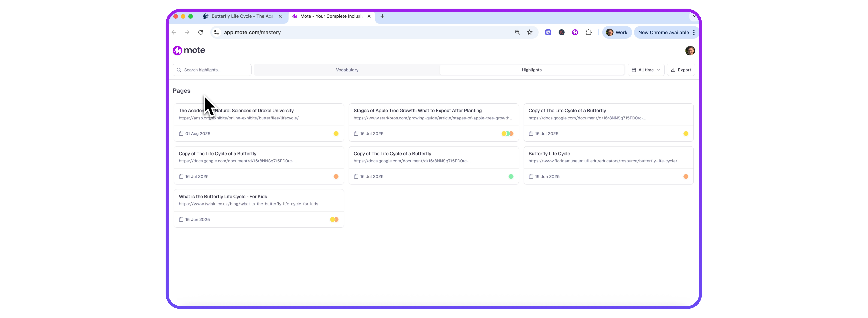Click New Chrome available button
Screen dimensions: 868x318
pyautogui.click(x=663, y=32)
